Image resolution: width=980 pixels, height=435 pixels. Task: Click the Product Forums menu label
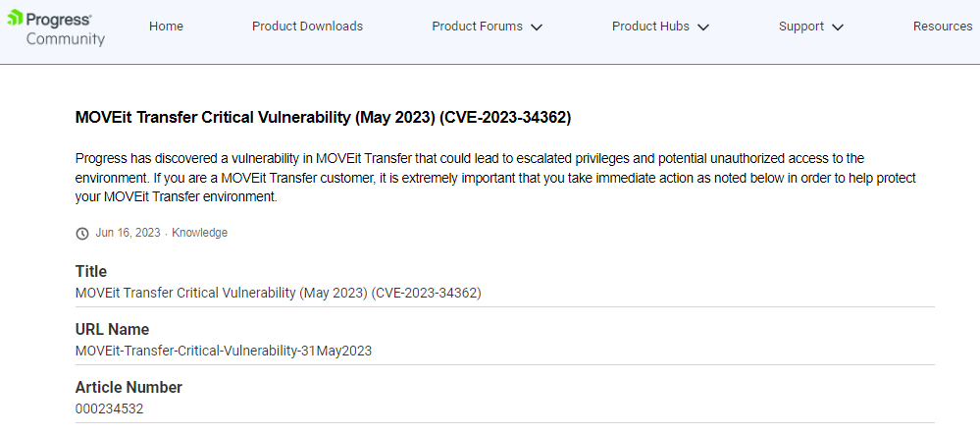pos(477,27)
